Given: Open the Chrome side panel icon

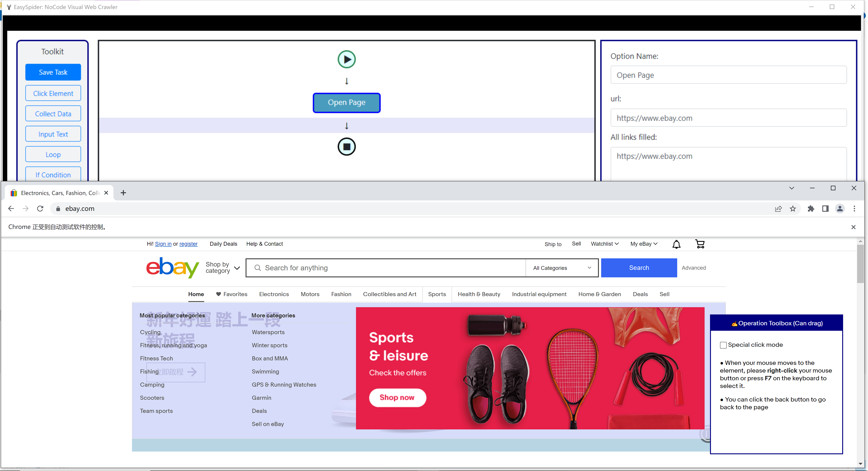Looking at the screenshot, I should pos(825,209).
